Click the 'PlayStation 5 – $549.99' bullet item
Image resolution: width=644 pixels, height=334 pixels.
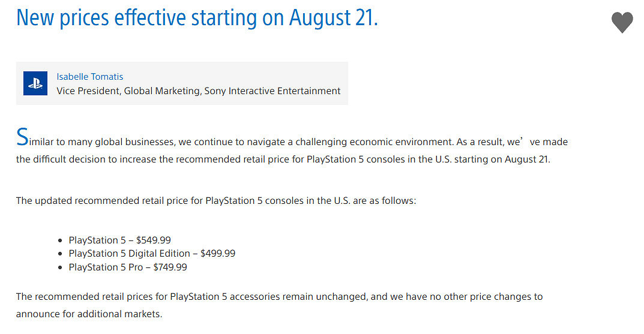(119, 240)
